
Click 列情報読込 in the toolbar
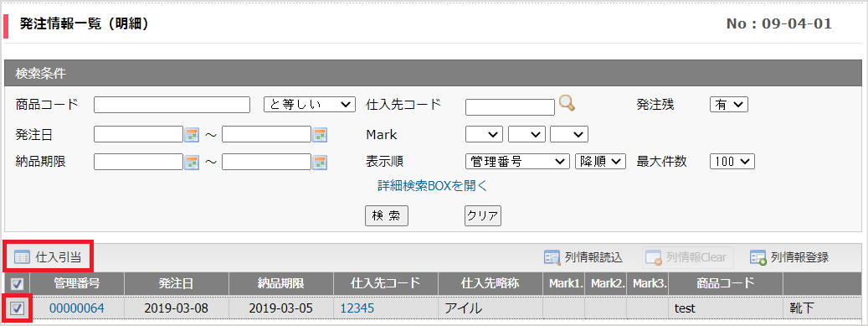pyautogui.click(x=583, y=257)
